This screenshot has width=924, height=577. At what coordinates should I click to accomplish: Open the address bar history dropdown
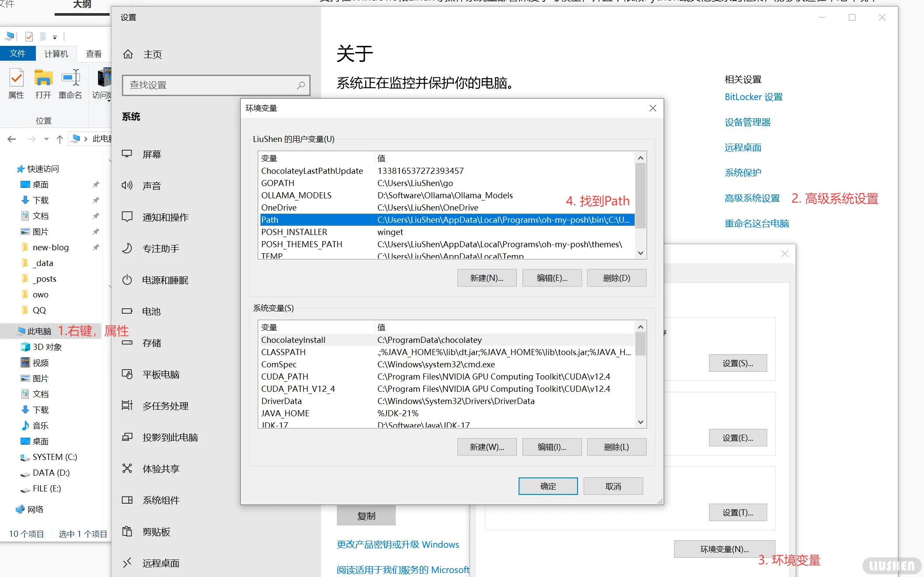coord(46,138)
